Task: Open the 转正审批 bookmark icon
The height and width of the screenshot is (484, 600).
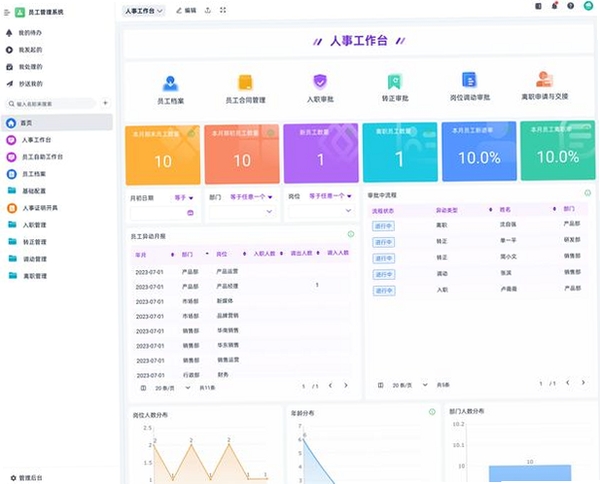Action: [395, 81]
